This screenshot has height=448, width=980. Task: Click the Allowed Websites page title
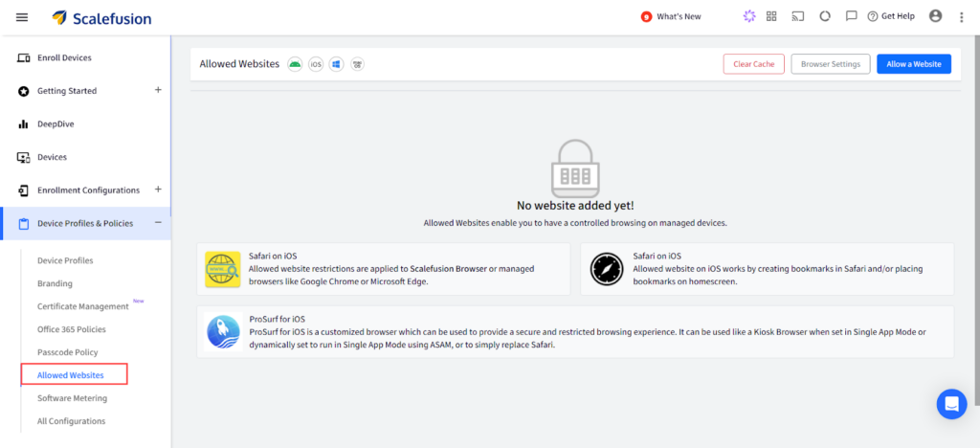click(x=239, y=64)
